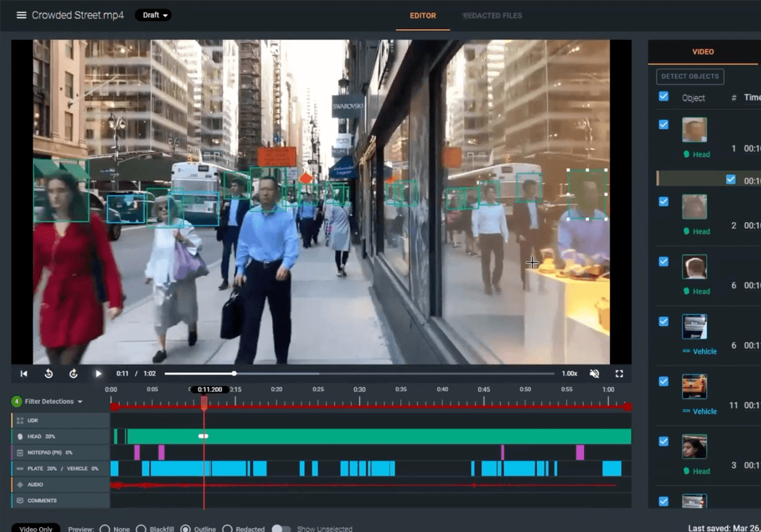Open the hamburger menu
The image size is (761, 532).
point(21,15)
